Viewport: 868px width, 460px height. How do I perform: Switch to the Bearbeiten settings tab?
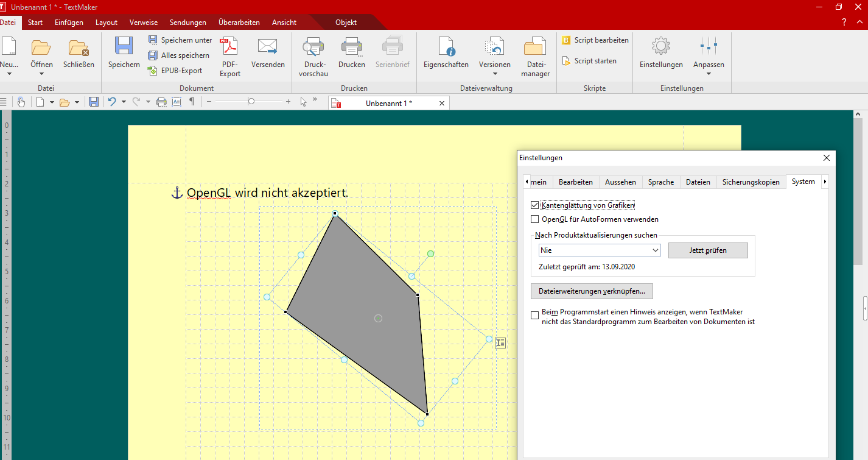click(x=576, y=182)
